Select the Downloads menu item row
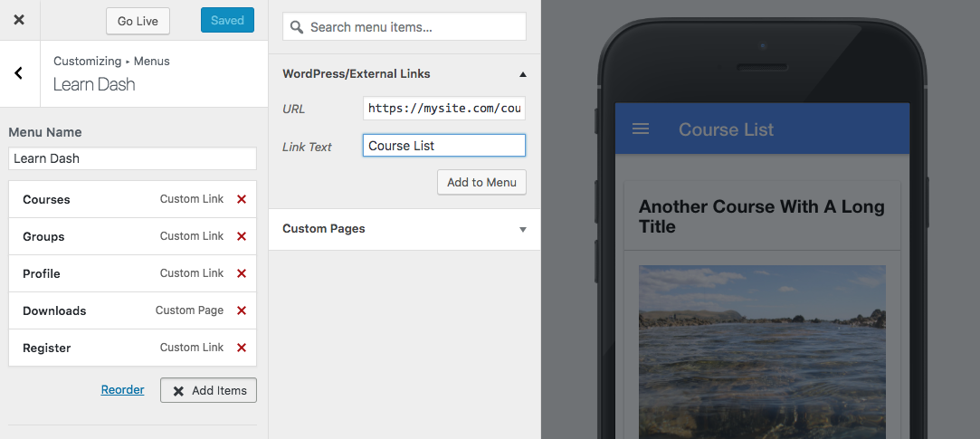The width and height of the screenshot is (980, 439). (x=132, y=310)
